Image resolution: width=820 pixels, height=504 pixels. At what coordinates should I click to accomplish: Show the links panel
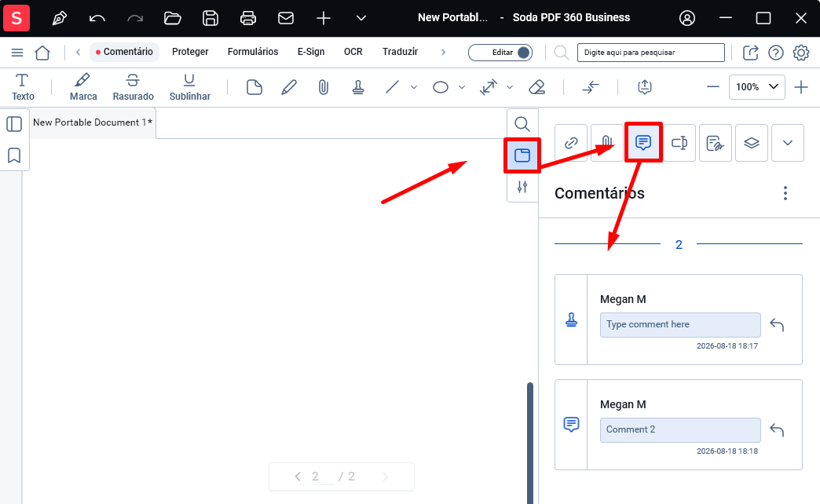(571, 143)
